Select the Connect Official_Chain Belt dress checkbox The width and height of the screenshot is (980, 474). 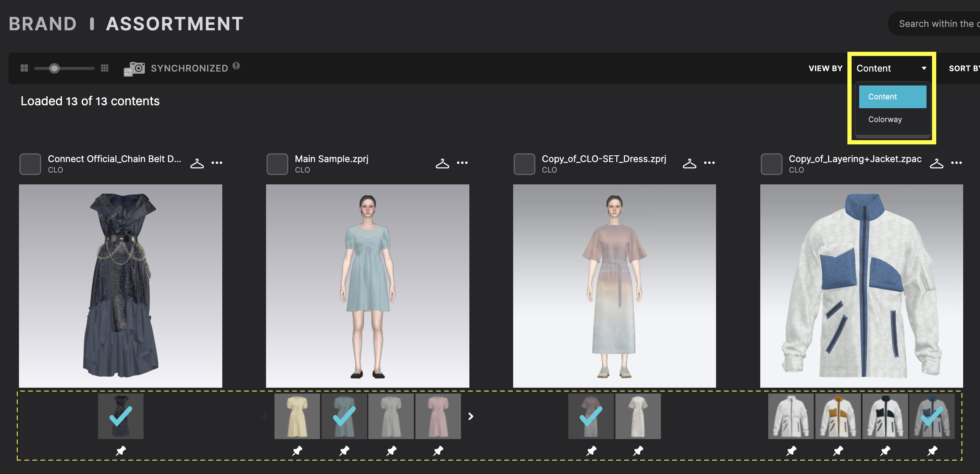click(x=29, y=164)
